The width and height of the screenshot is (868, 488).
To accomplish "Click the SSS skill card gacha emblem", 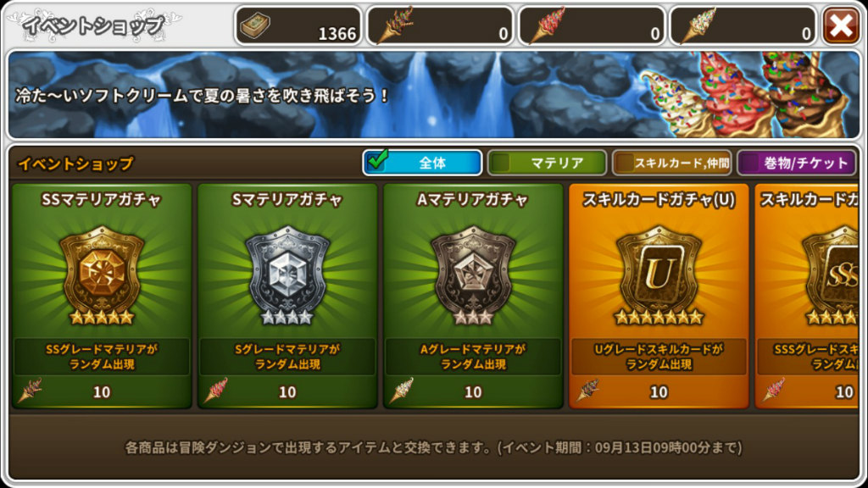I will coord(831,274).
